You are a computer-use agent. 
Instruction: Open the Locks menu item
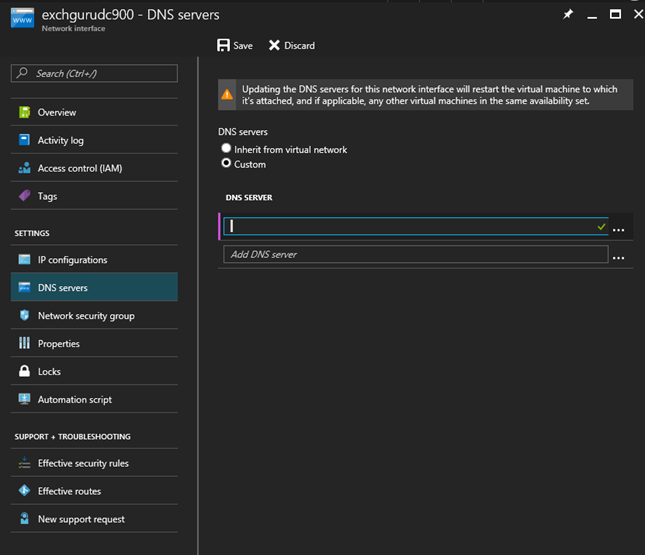pos(94,372)
